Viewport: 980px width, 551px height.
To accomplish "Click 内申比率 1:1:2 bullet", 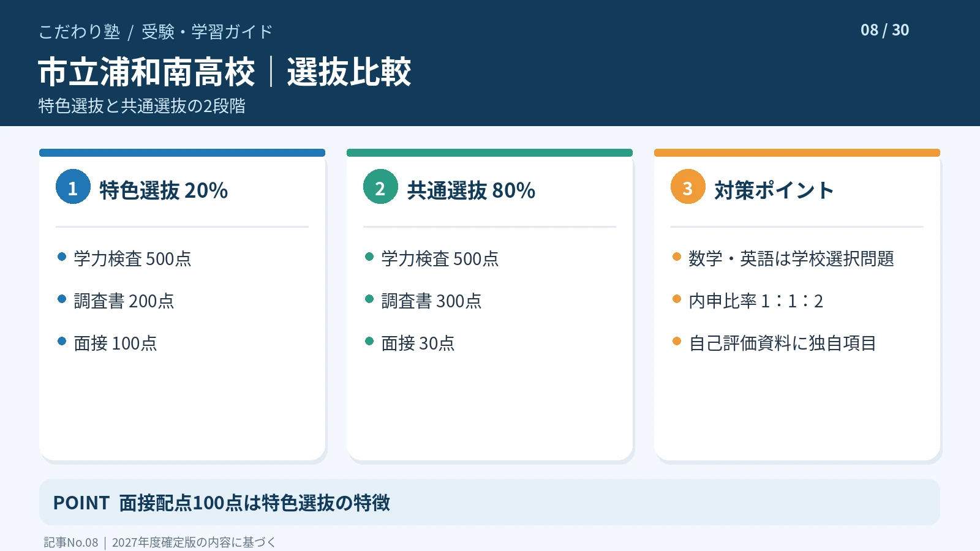I will [756, 301].
